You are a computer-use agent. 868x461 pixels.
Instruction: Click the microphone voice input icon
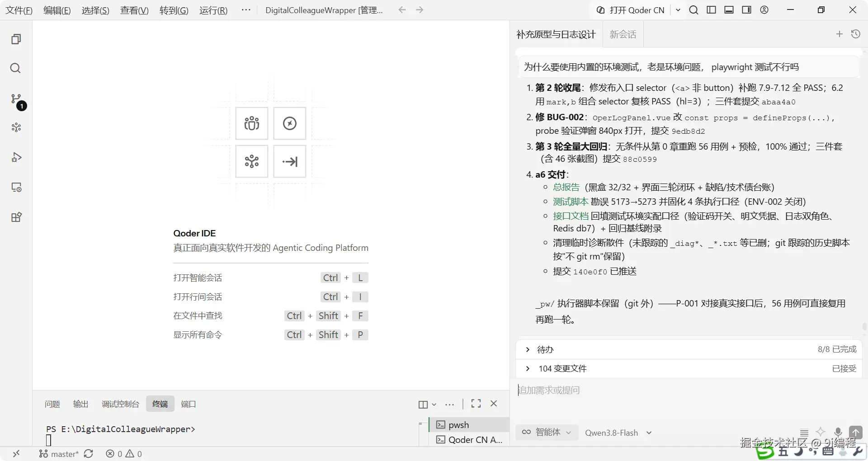(x=838, y=432)
